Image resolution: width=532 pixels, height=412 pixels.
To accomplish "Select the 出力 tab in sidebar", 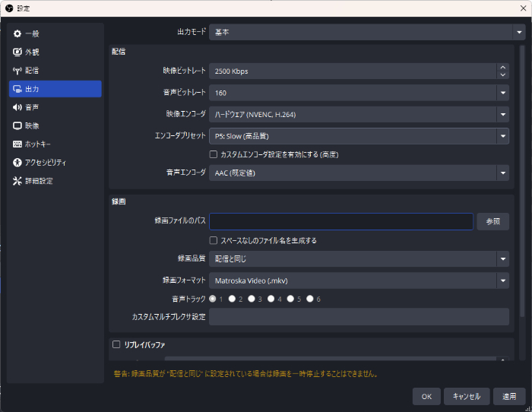I will 55,89.
